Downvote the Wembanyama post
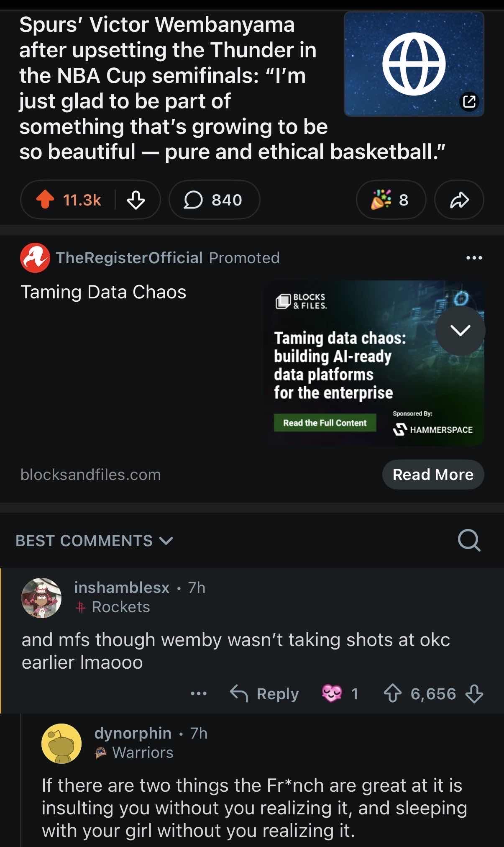Viewport: 504px width, 847px height. (136, 200)
